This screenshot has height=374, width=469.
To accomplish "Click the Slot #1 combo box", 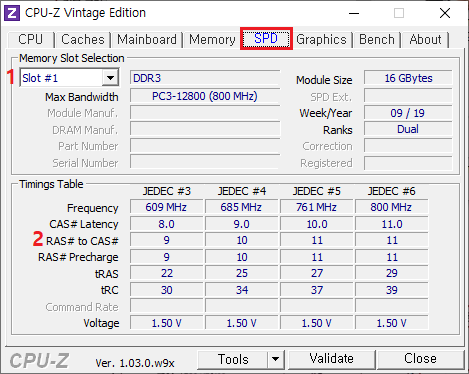I will 69,78.
